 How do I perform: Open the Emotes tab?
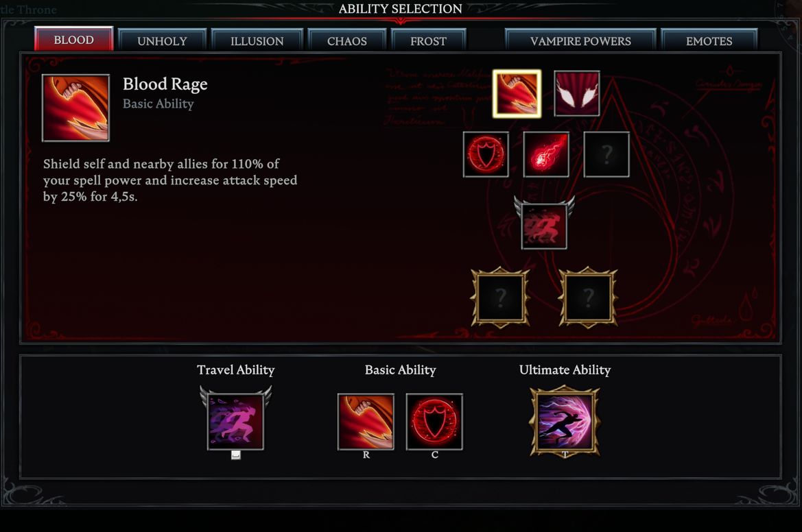coord(709,40)
